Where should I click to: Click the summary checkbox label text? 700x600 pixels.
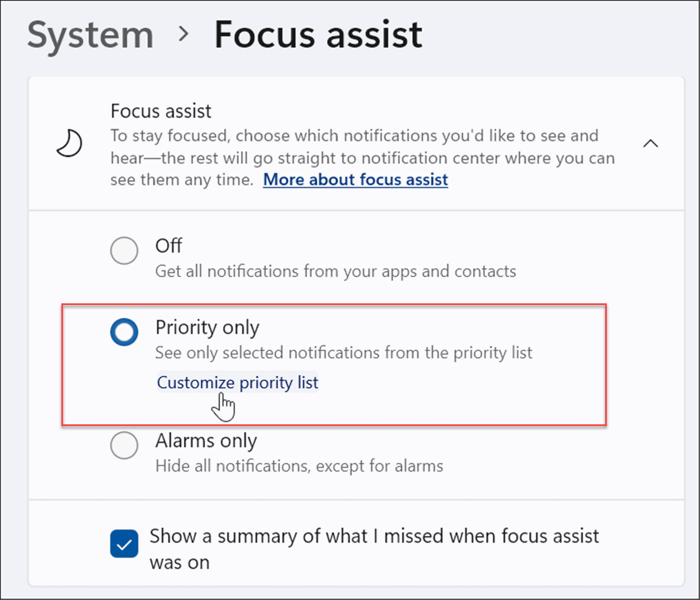[x=374, y=549]
